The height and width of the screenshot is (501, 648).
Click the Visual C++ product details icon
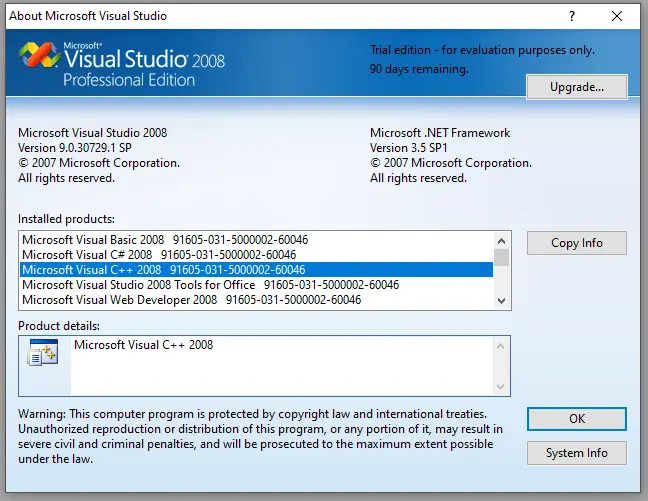coord(43,352)
